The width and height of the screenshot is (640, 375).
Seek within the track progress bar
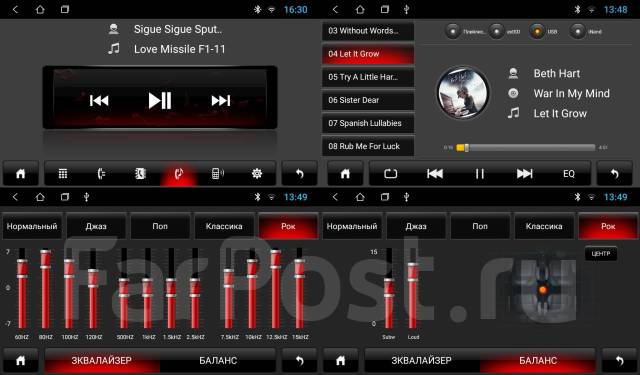526,147
